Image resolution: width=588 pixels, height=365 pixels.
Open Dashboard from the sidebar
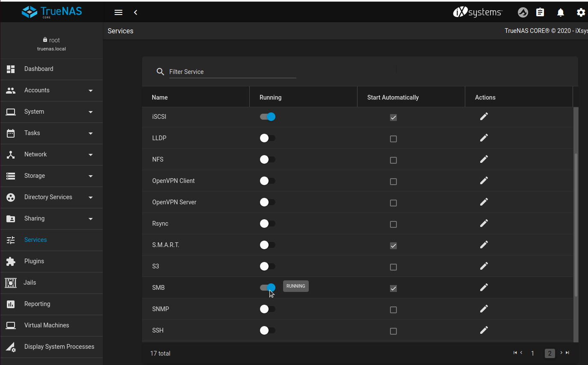tap(39, 69)
